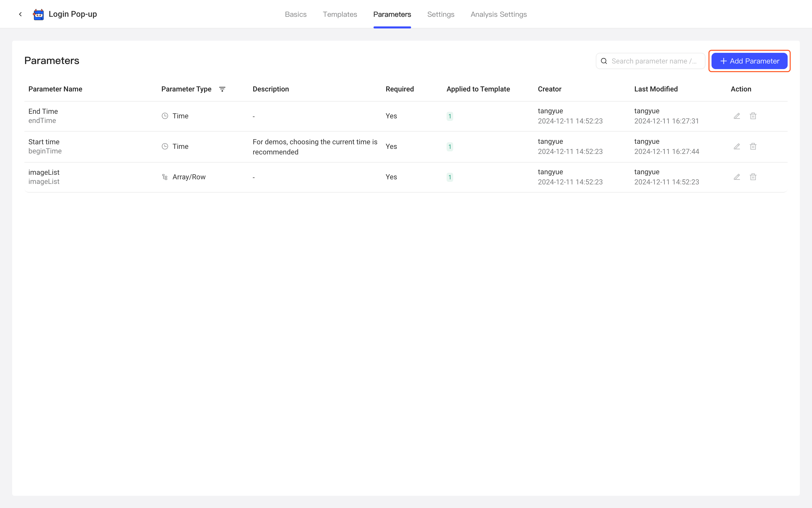812x508 pixels.
Task: Click the beginTime parameter key text
Action: coord(45,151)
